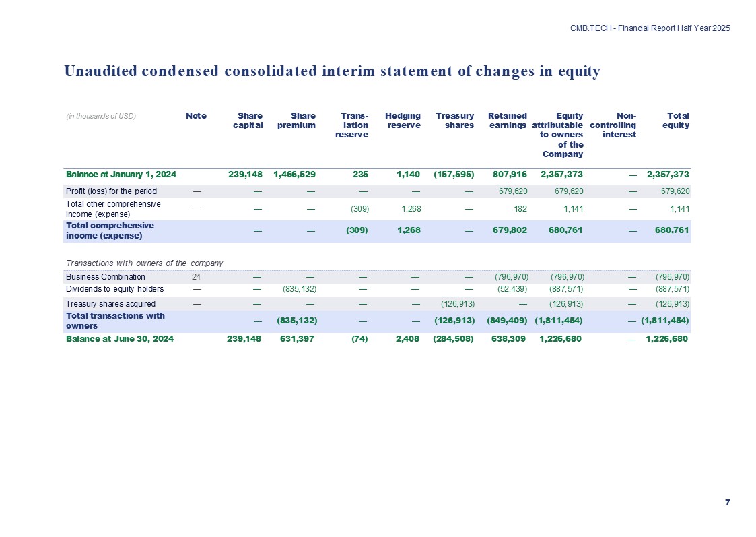
Task: Click the Transactions with owners of the company subheading
Action: [144, 262]
